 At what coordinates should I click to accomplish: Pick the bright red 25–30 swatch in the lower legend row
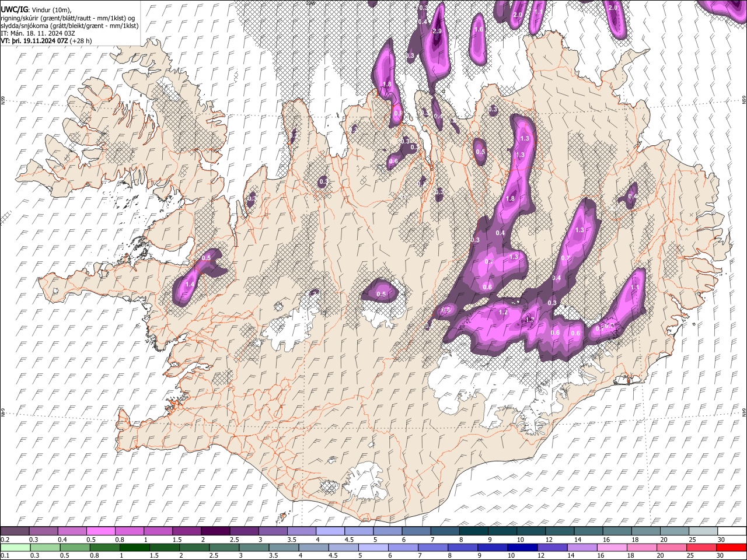pyautogui.click(x=732, y=547)
